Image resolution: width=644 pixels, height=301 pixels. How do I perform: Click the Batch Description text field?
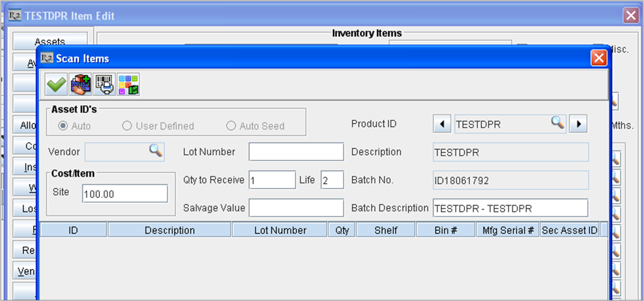(x=510, y=208)
